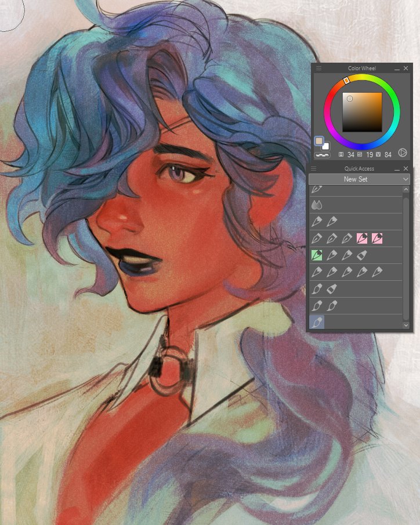
Task: Choose the marker right of the green-highlighted icon
Action: [332, 255]
